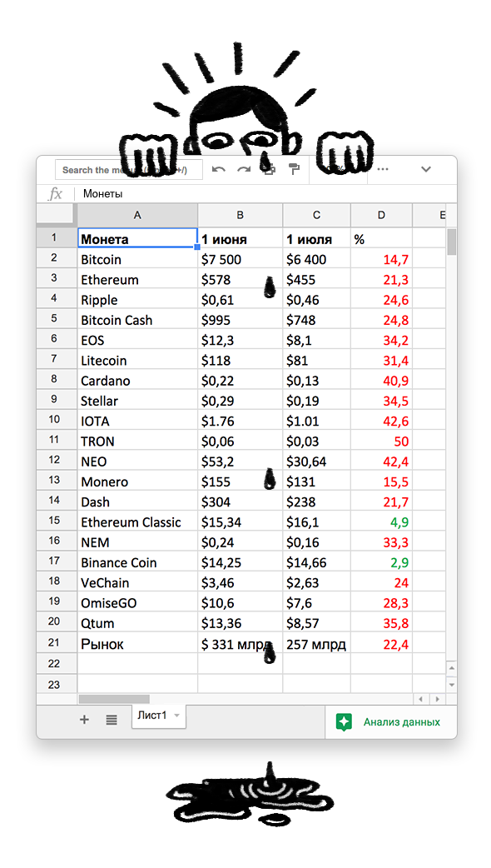This screenshot has height=868, width=491.
Task: Open the three-dots More toolbar options
Action: [x=383, y=169]
